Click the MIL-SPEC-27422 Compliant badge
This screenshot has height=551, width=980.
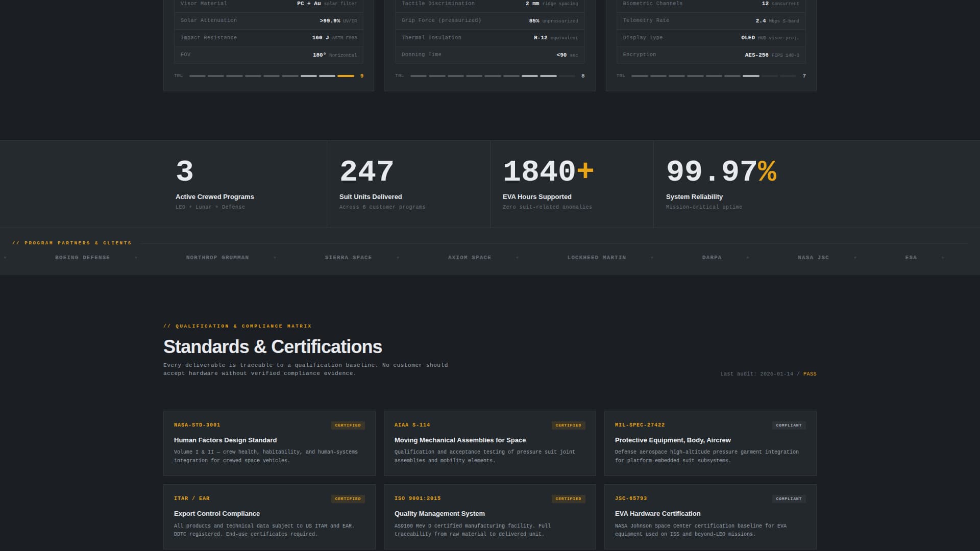789,425
